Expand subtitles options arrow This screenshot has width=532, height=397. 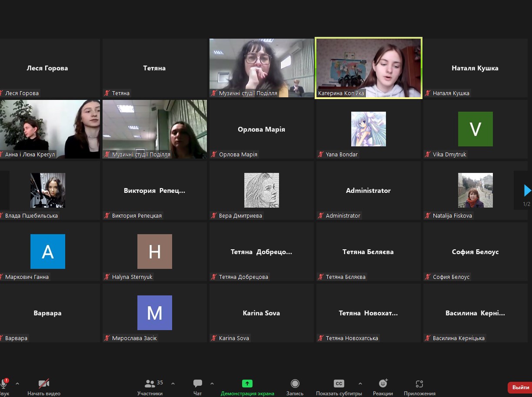pos(360,384)
